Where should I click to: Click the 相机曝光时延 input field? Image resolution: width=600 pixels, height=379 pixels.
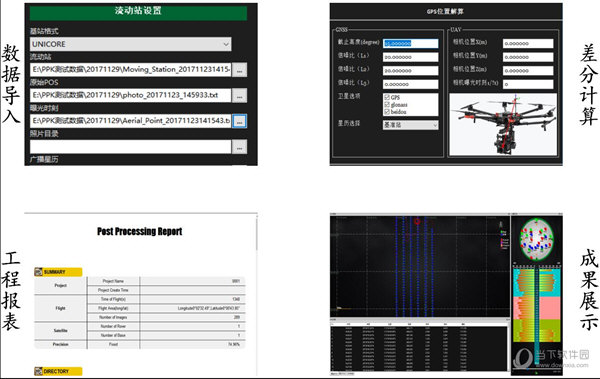click(x=528, y=84)
